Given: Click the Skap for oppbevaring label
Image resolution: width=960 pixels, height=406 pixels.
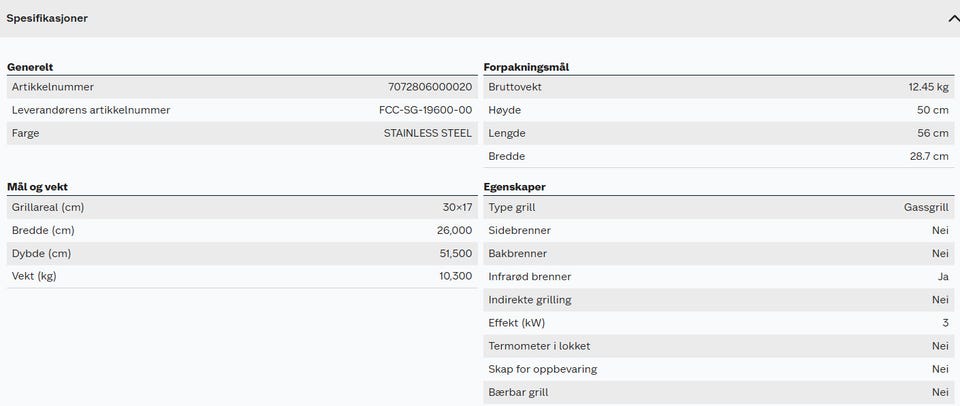Looking at the screenshot, I should coord(542,369).
